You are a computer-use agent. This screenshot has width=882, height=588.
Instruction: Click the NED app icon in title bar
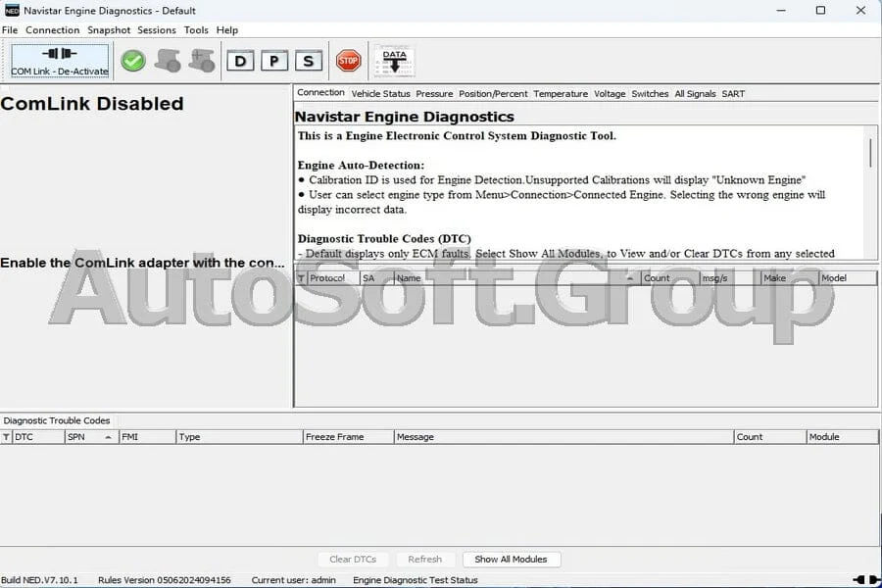tap(12, 11)
